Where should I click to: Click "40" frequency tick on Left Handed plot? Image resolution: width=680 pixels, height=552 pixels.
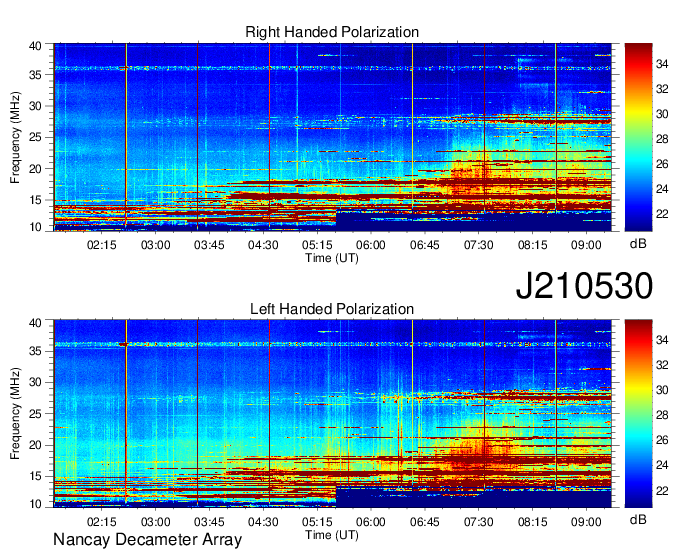(x=35, y=323)
